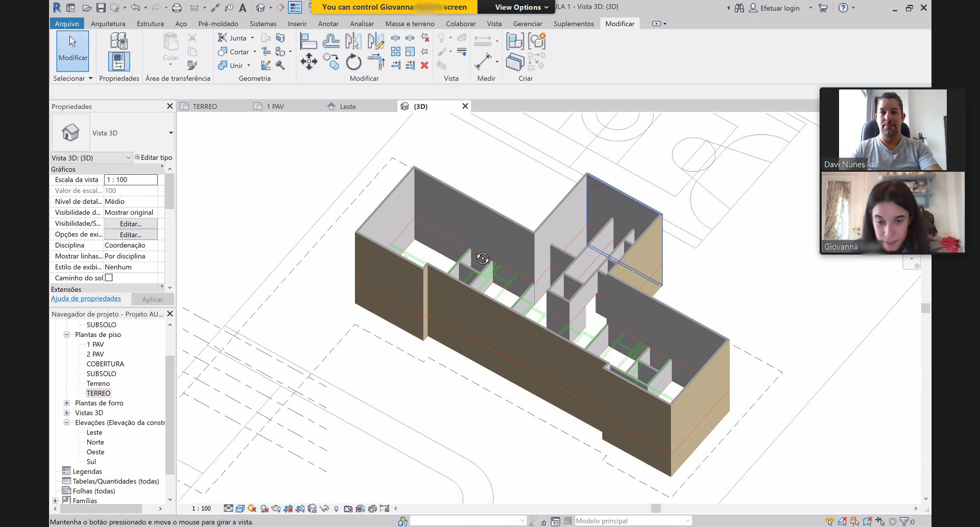Select the Move tool in Modificar panel
Screen dimensions: 980x527
pyautogui.click(x=308, y=62)
